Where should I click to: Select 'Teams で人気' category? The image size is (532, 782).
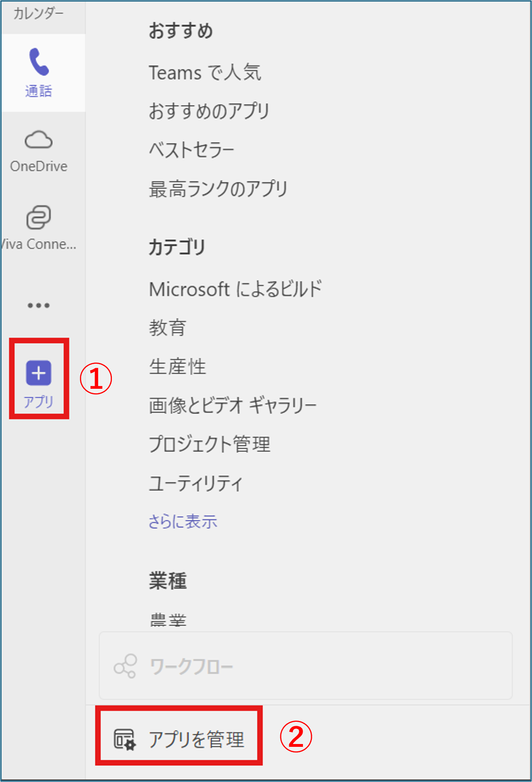(205, 73)
